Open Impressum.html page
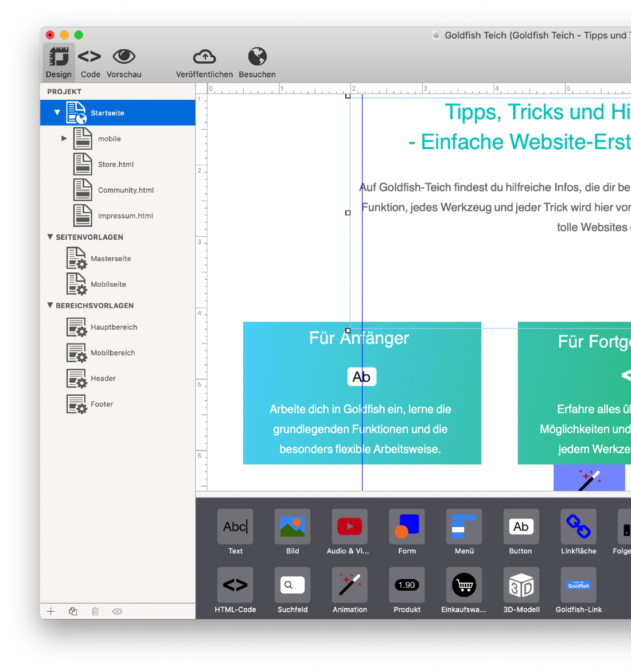631x672 pixels. tap(118, 216)
